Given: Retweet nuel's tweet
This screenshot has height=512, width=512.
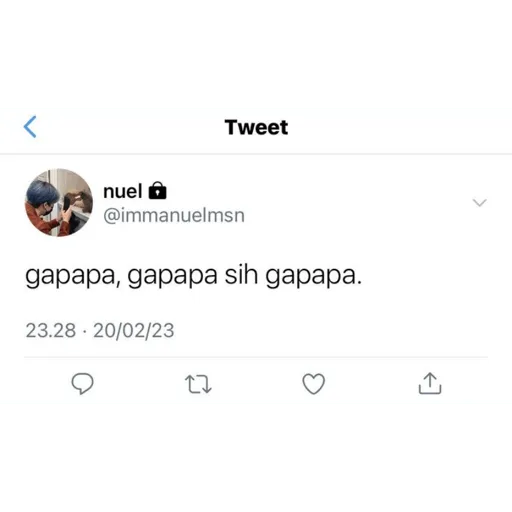Looking at the screenshot, I should point(198,384).
